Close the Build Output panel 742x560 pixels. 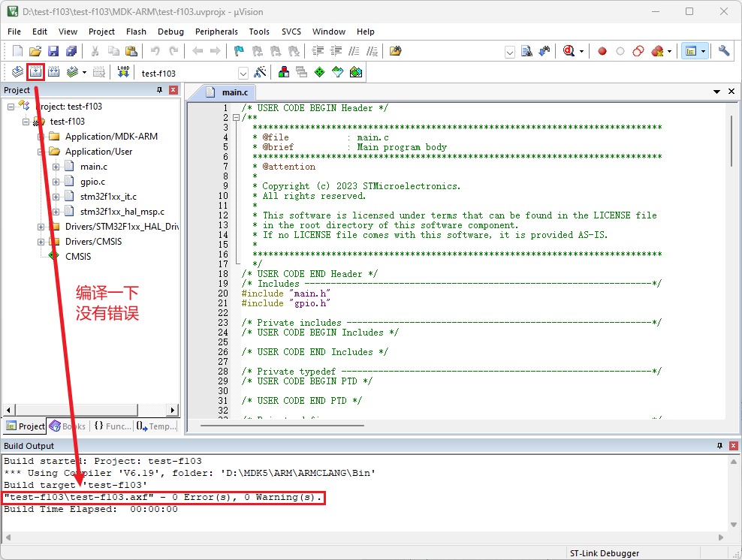coord(734,446)
